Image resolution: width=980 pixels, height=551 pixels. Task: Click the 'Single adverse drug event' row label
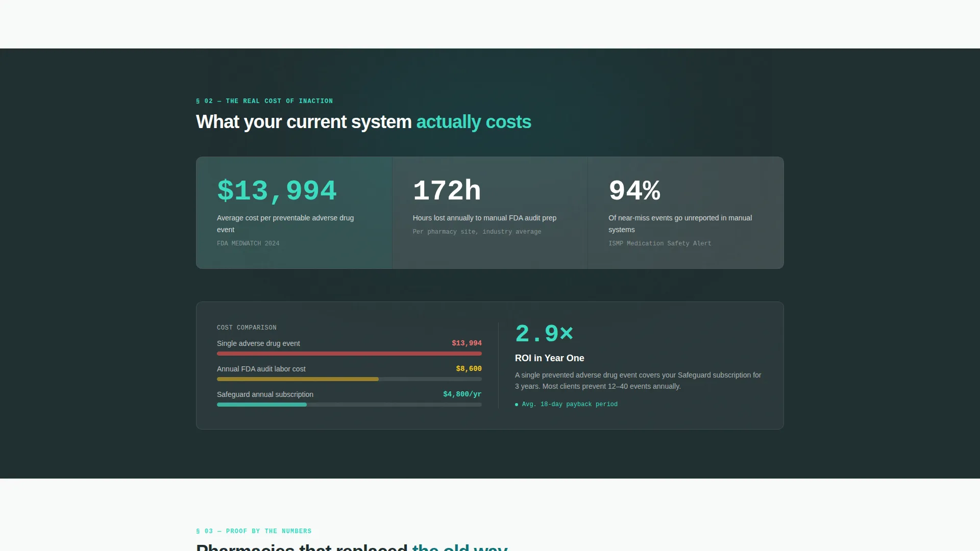point(258,343)
